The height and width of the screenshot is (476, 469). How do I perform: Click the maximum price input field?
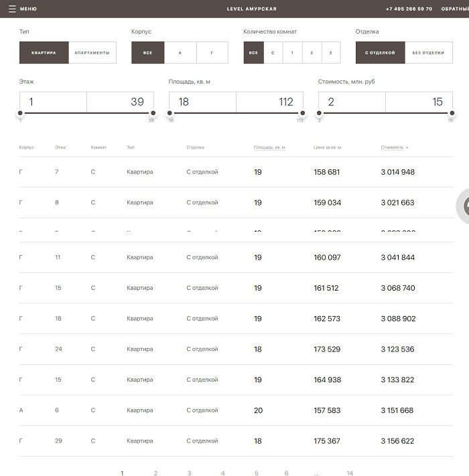419,102
